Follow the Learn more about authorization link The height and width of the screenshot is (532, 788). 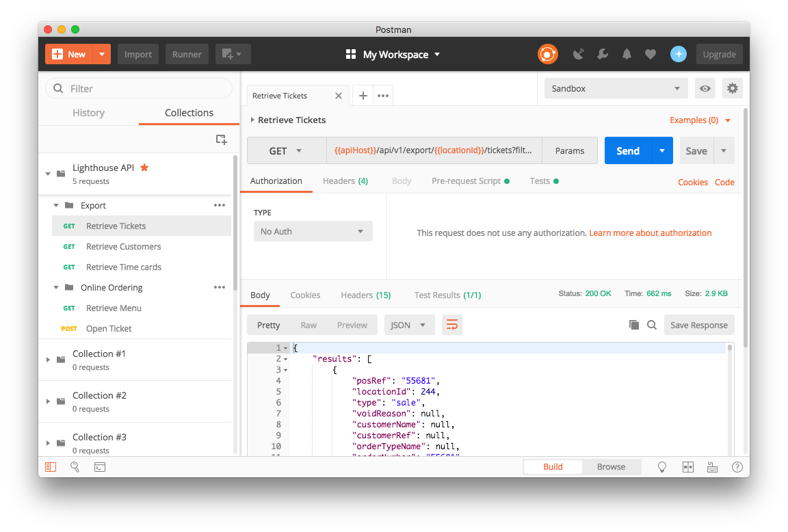point(650,232)
